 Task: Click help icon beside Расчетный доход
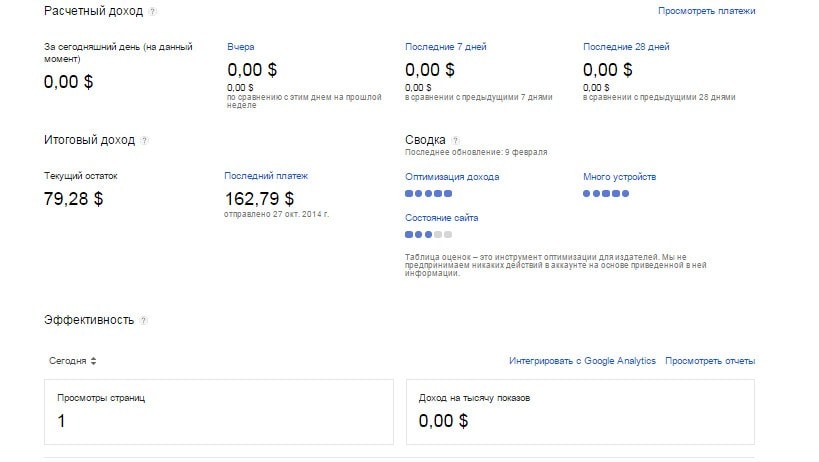click(152, 12)
